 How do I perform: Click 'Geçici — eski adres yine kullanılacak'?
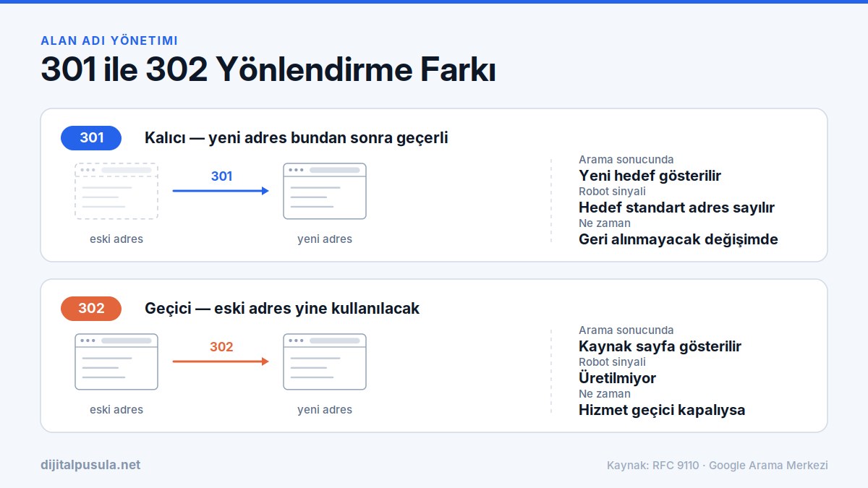click(x=282, y=308)
